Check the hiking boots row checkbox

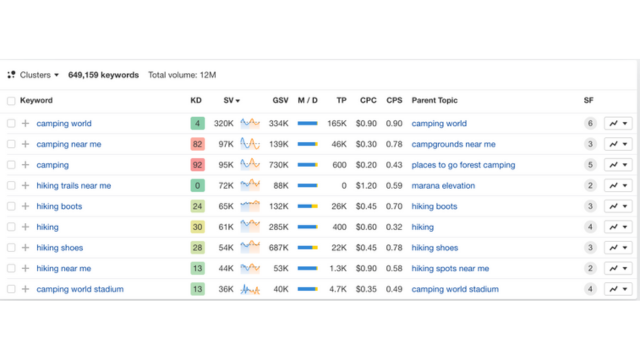[11, 206]
